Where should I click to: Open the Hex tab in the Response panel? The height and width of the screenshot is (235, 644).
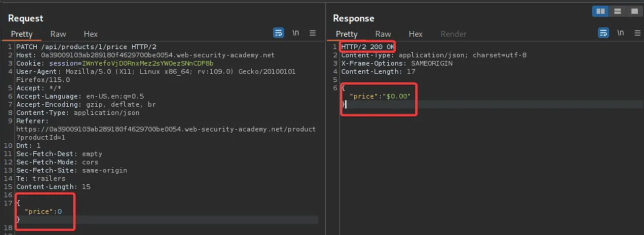415,34
